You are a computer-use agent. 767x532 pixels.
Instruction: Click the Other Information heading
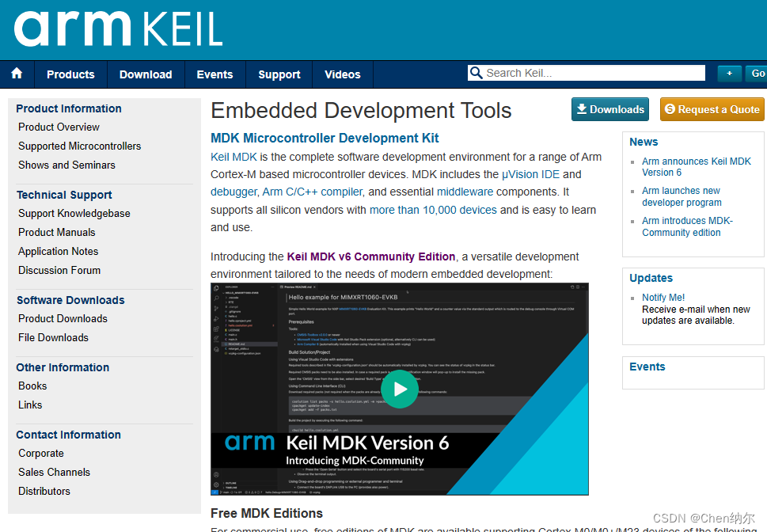(x=63, y=367)
